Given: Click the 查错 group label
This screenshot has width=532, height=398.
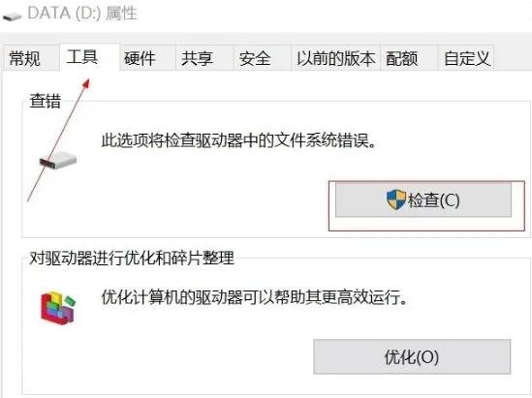Looking at the screenshot, I should [46, 101].
